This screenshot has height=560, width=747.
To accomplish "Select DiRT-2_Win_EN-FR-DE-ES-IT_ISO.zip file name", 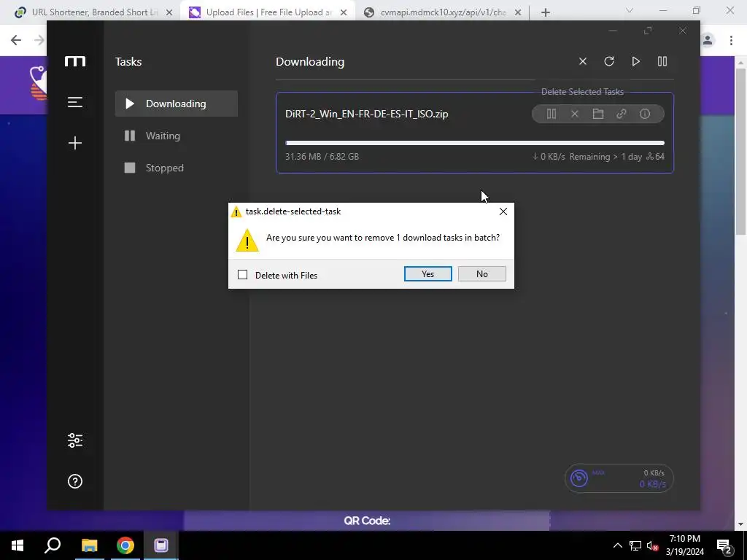I will coord(366,114).
